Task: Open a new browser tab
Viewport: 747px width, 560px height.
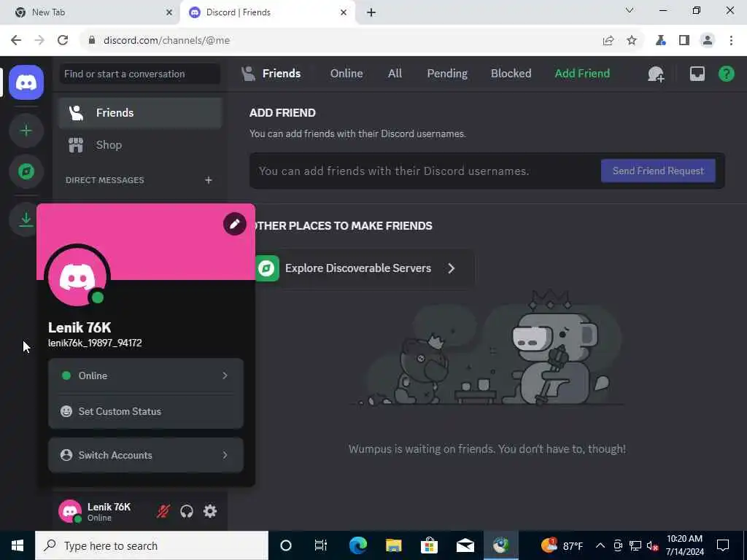Action: (x=371, y=12)
